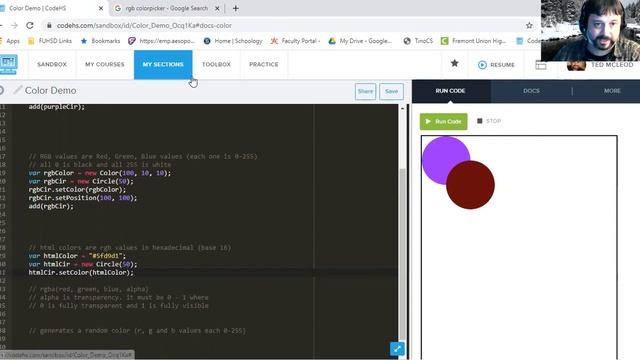Screen dimensions: 640x360
Task: Click the Color Demo program title
Action: coord(51,90)
